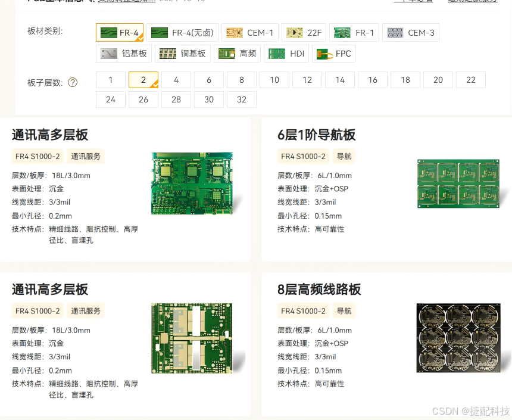This screenshot has height=420, width=512.
Task: Pick 28 layers option
Action: 176,99
